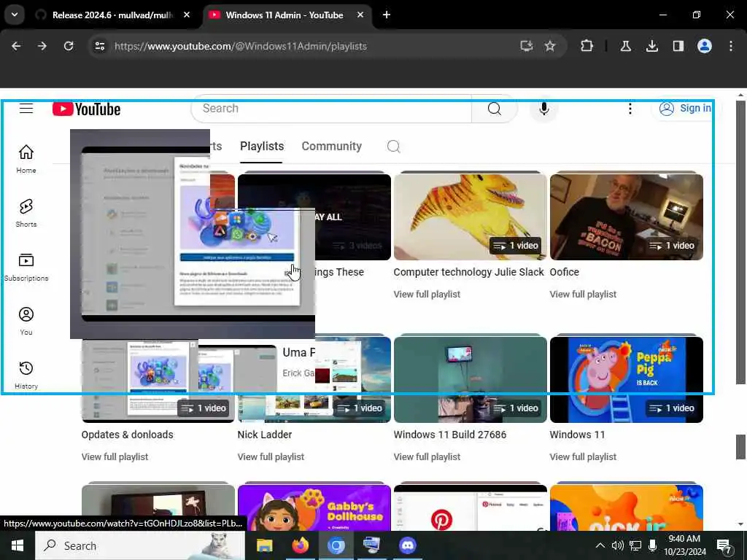This screenshot has height=560, width=747.
Task: Open the browser Extensions puzzle icon
Action: click(587, 46)
